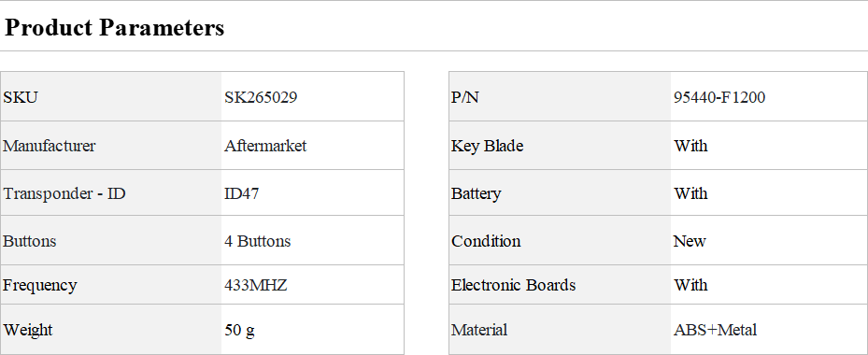Viewport: 868px width, 355px height.
Task: Click the Electronic Boards label
Action: [x=513, y=285]
